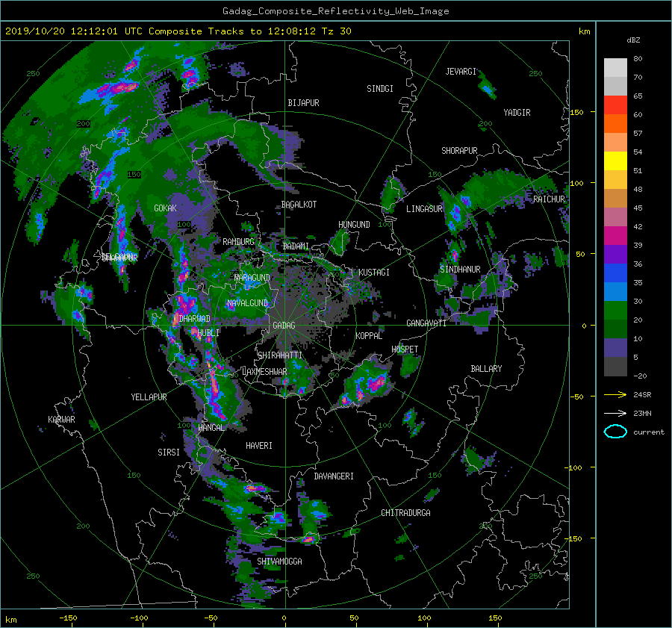Click the blue echo cell near JEVARGI
The image size is (672, 628).
[488, 89]
